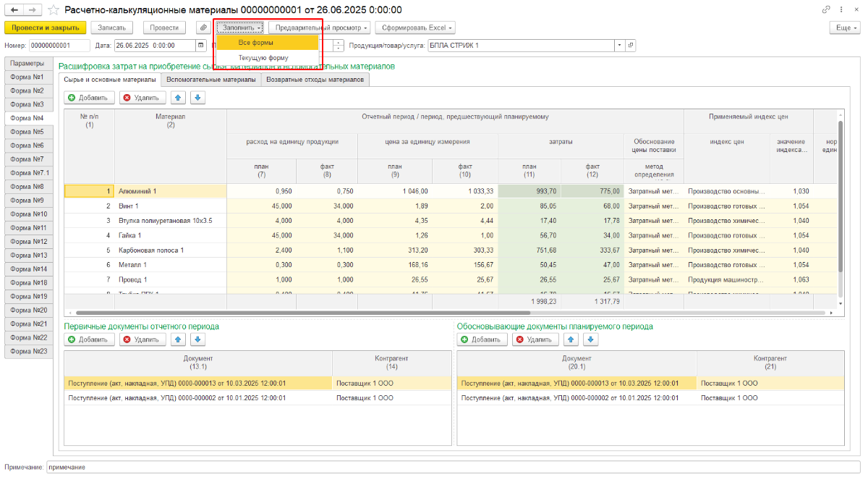Choose 'Все формы' from the Заполнить menu
The image size is (868, 477).
tap(256, 43)
